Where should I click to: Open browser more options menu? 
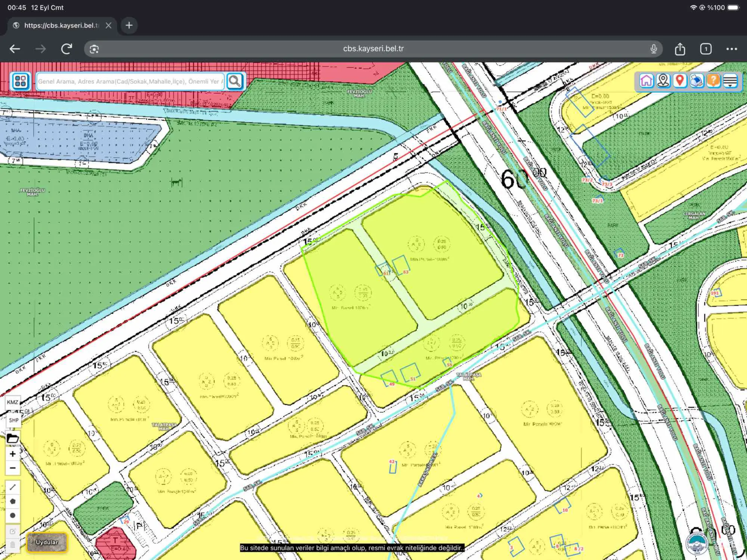click(x=732, y=49)
